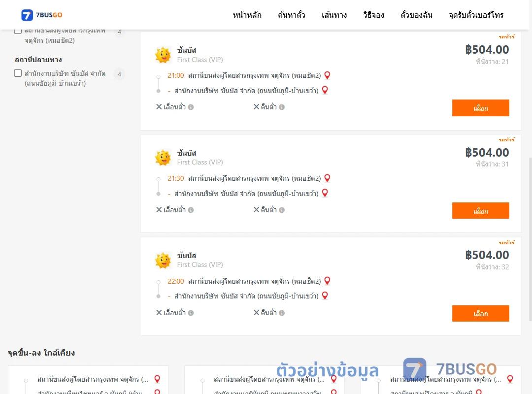The width and height of the screenshot is (532, 394).
Task: Click the ฿504.00 price on 21:00 trip
Action: [x=487, y=50]
